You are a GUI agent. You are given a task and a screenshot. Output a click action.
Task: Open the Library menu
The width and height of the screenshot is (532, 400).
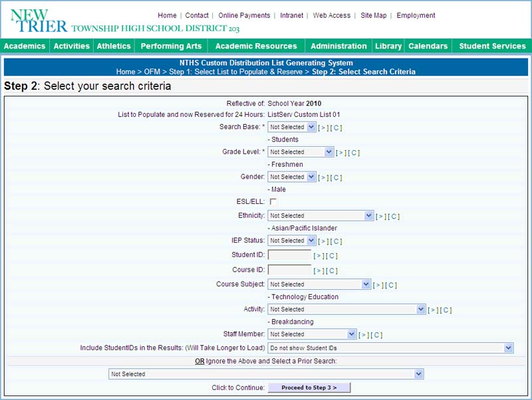[x=388, y=46]
